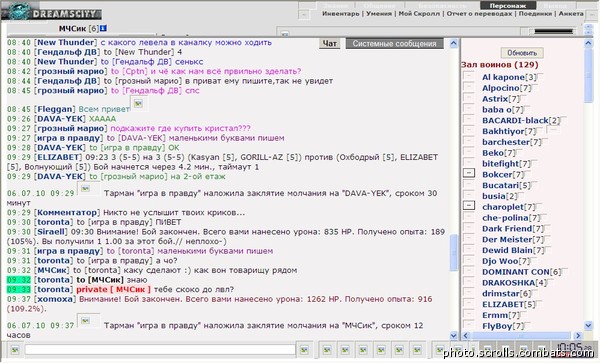Open the Поединки menu link

click(x=535, y=14)
